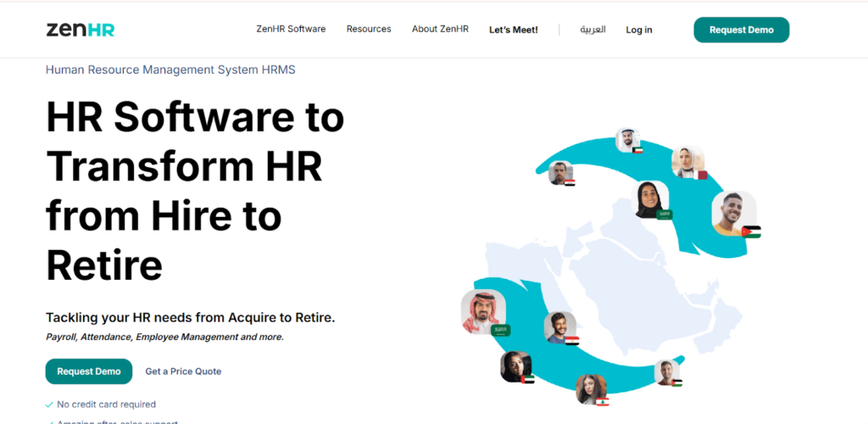This screenshot has height=424, width=868.
Task: Click the ZenHR logo in the header
Action: pyautogui.click(x=81, y=30)
